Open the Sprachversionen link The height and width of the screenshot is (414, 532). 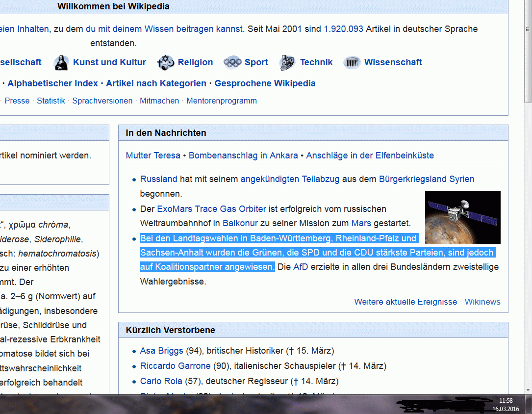pyautogui.click(x=102, y=101)
